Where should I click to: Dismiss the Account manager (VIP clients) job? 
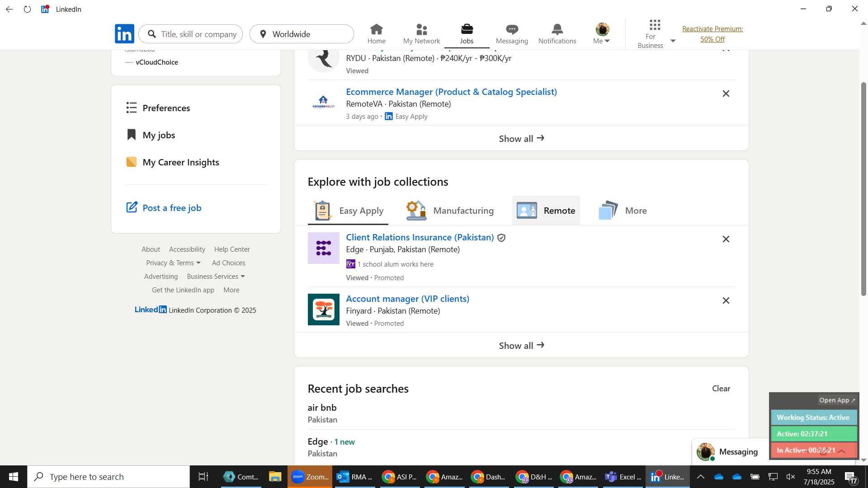(x=726, y=300)
